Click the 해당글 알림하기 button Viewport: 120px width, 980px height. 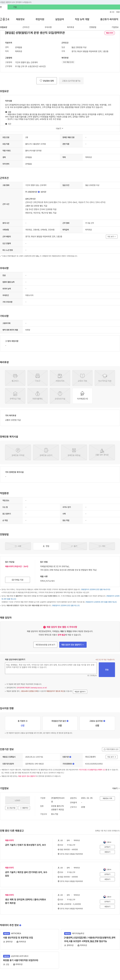coord(80,692)
